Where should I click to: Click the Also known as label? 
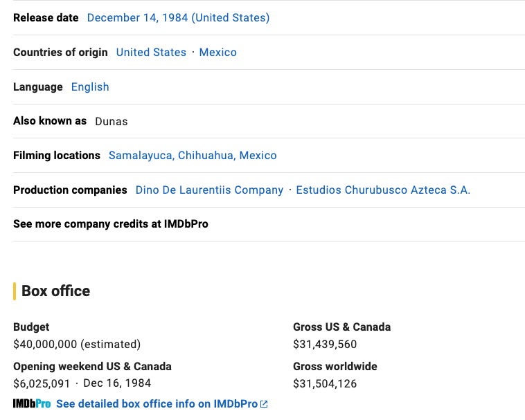coord(50,120)
